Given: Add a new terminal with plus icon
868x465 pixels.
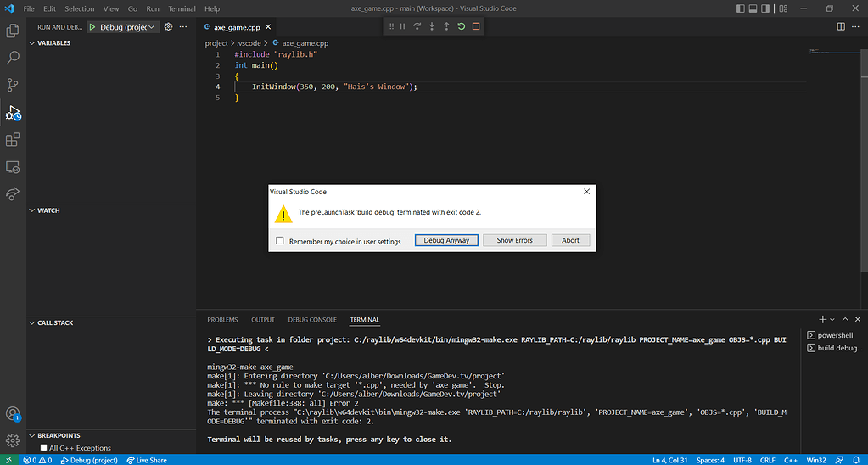Looking at the screenshot, I should click(x=823, y=319).
